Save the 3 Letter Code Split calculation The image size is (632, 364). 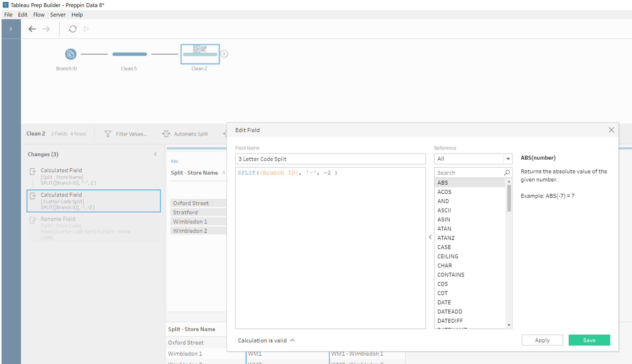coord(589,340)
